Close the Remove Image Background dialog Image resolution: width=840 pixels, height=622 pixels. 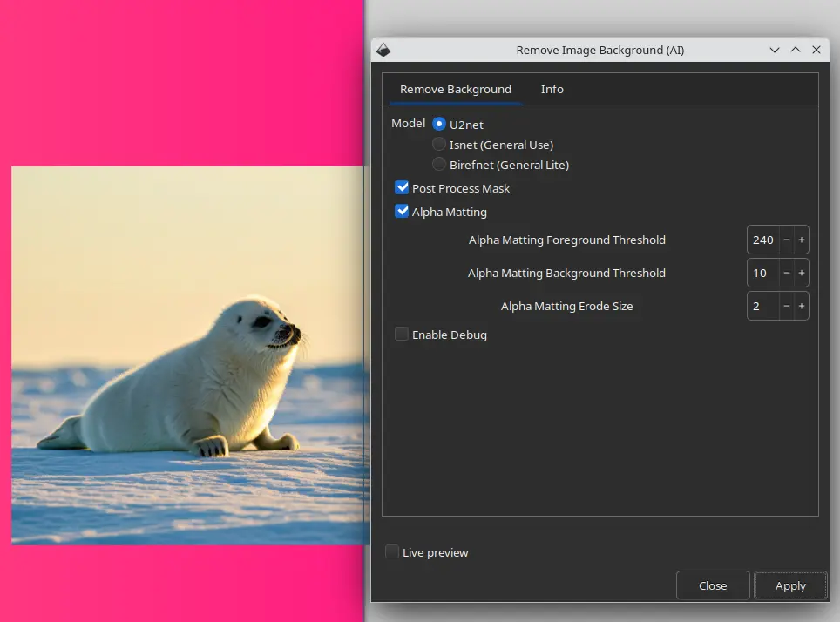713,585
